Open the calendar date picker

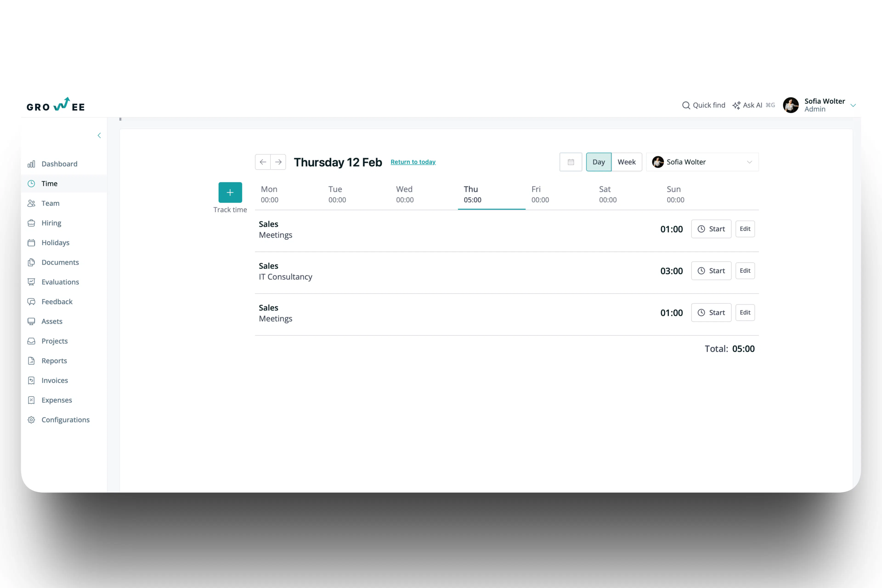pyautogui.click(x=570, y=162)
